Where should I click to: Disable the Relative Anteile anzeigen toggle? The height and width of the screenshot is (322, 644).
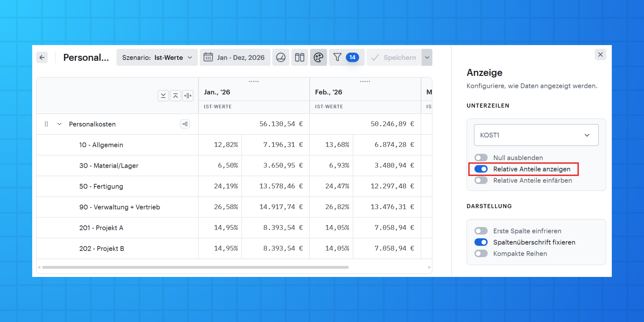point(481,169)
